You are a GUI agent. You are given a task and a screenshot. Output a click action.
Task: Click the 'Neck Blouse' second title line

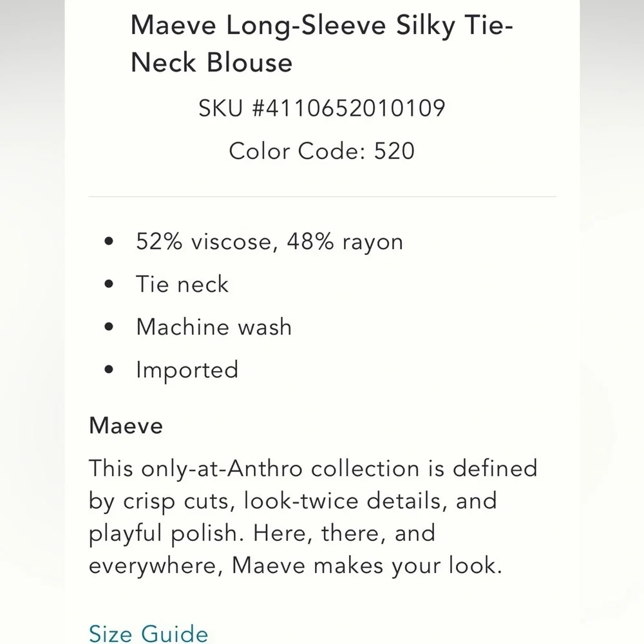point(211,63)
